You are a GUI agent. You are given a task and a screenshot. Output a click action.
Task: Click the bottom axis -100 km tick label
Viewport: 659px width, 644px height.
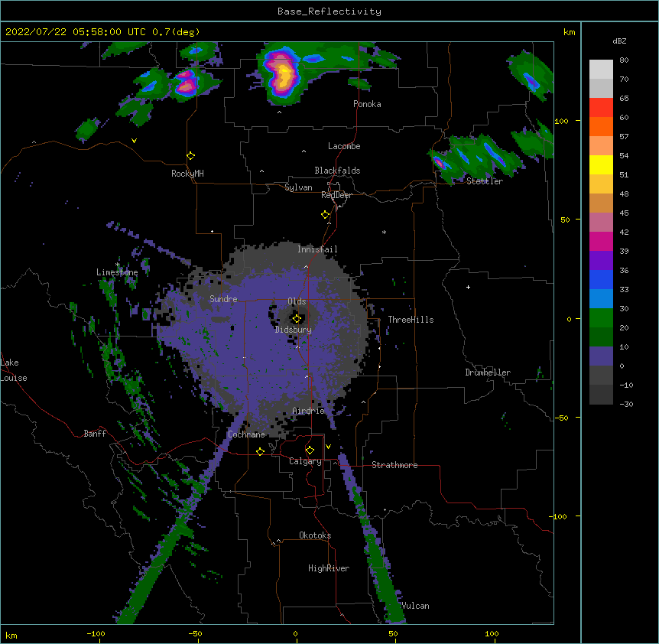pyautogui.click(x=96, y=633)
